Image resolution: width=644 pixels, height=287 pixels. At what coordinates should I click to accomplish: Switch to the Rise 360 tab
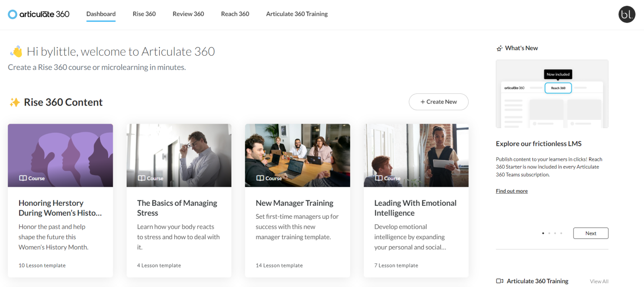pos(144,14)
